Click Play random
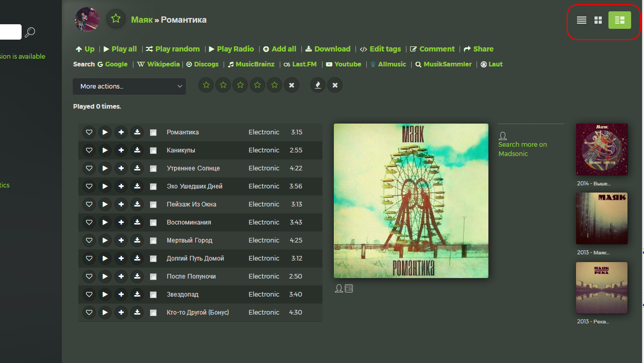 (173, 49)
